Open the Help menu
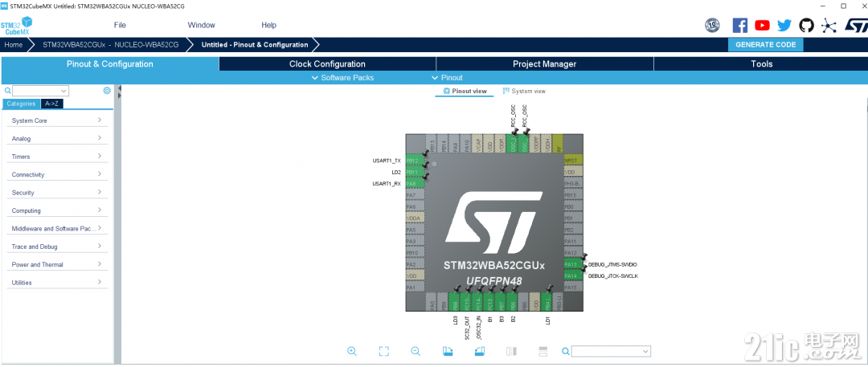 point(269,25)
